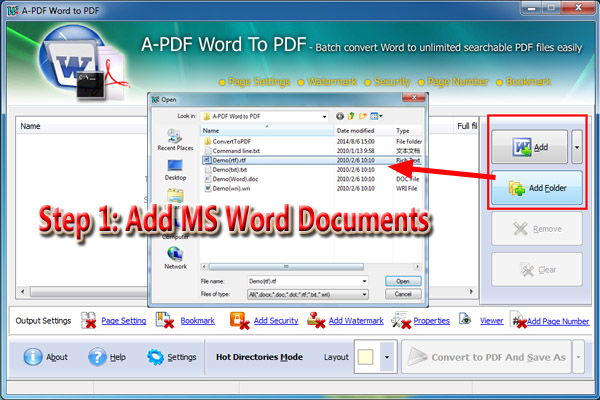Image resolution: width=600 pixels, height=400 pixels.
Task: Open the Bookmark output setting link
Action: pyautogui.click(x=197, y=321)
